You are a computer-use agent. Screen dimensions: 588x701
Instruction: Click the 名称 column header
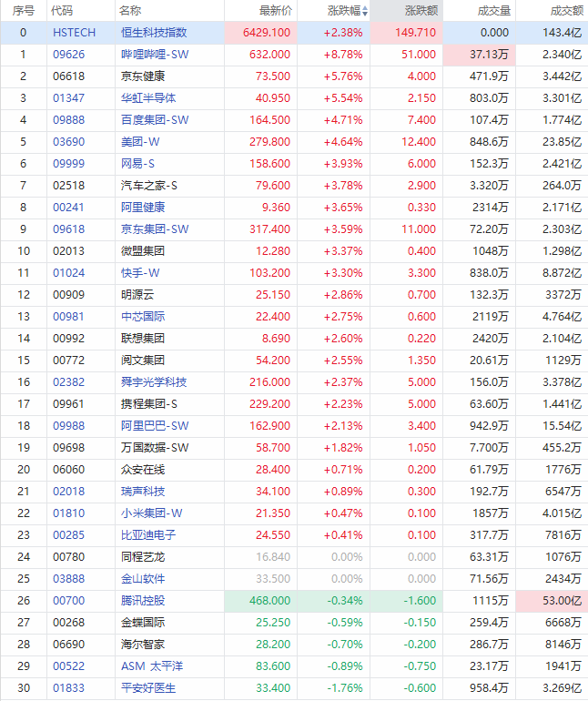(x=130, y=11)
